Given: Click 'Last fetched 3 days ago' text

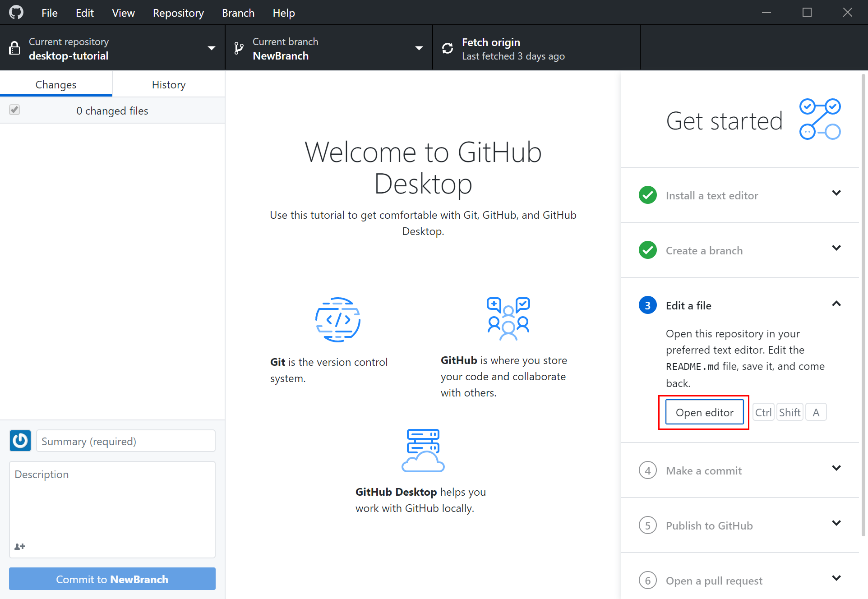Looking at the screenshot, I should [x=513, y=56].
